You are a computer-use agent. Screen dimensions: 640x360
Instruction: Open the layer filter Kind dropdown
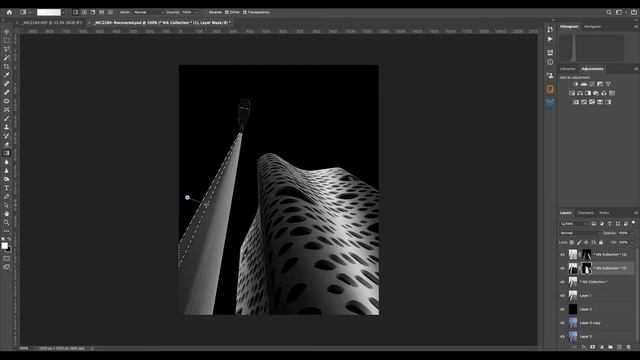coord(574,224)
